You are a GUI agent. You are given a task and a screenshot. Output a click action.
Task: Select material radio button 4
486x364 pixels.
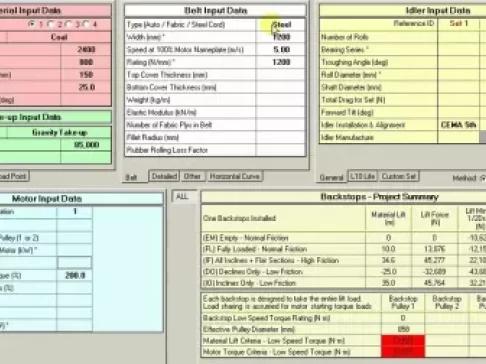point(86,24)
